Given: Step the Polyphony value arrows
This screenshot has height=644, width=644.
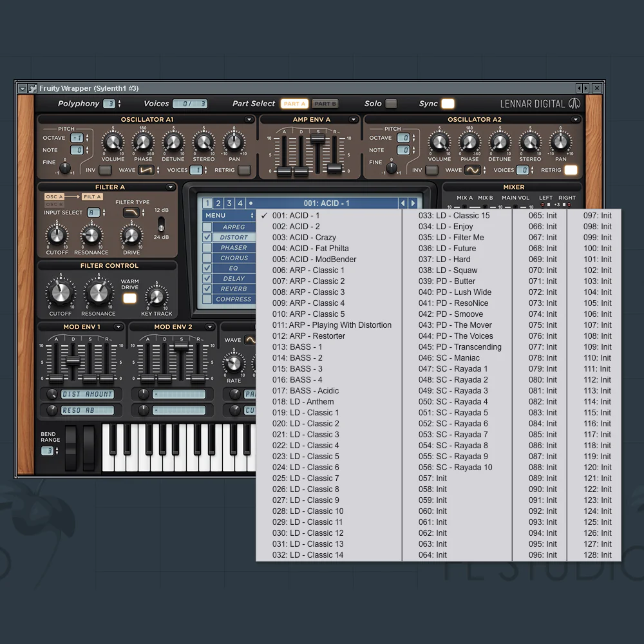Looking at the screenshot, I should [x=120, y=104].
